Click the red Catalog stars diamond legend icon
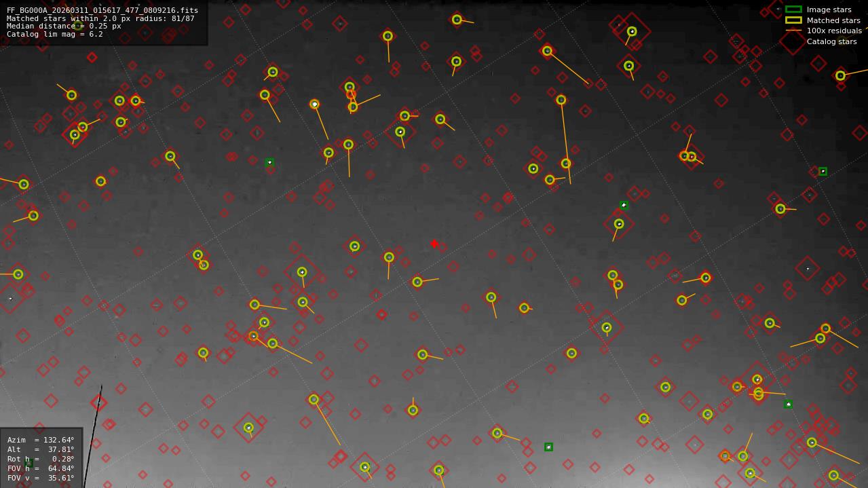This screenshot has height=488, width=868. [x=792, y=41]
